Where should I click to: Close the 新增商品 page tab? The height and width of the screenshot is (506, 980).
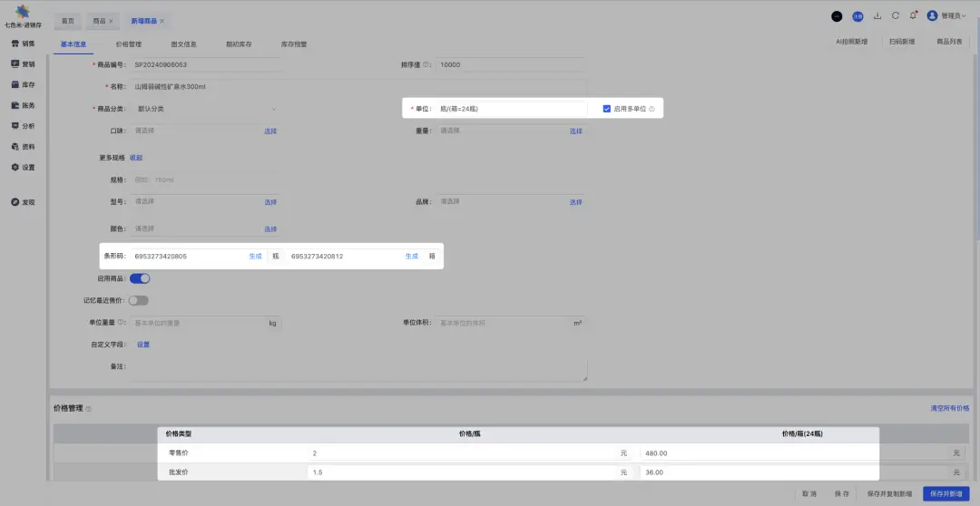pos(162,20)
